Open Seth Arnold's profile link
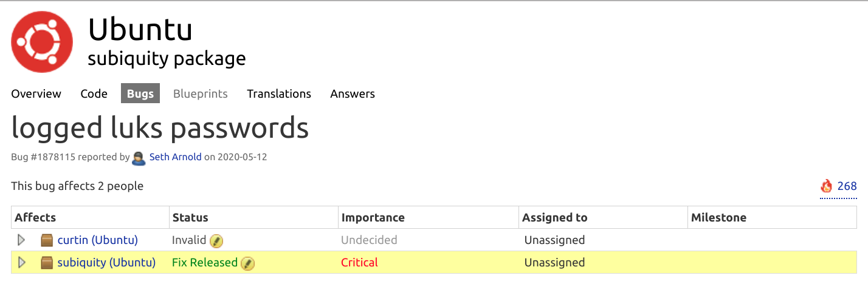 (175, 157)
